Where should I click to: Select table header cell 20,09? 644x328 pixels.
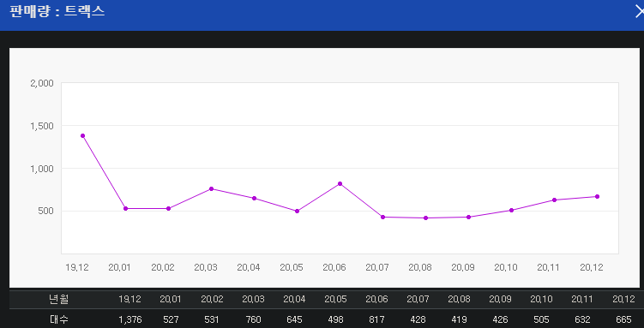(x=500, y=299)
